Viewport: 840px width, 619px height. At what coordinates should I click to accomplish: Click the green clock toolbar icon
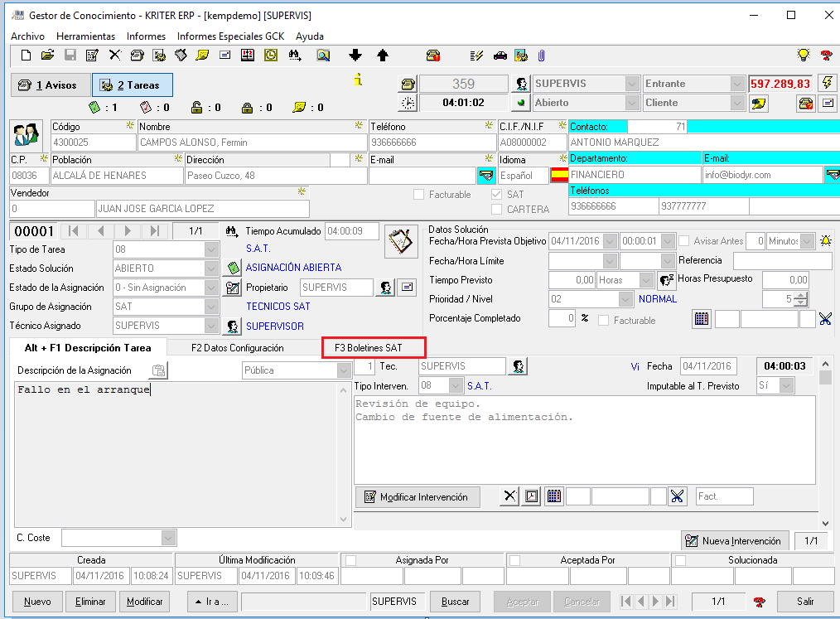point(271,56)
